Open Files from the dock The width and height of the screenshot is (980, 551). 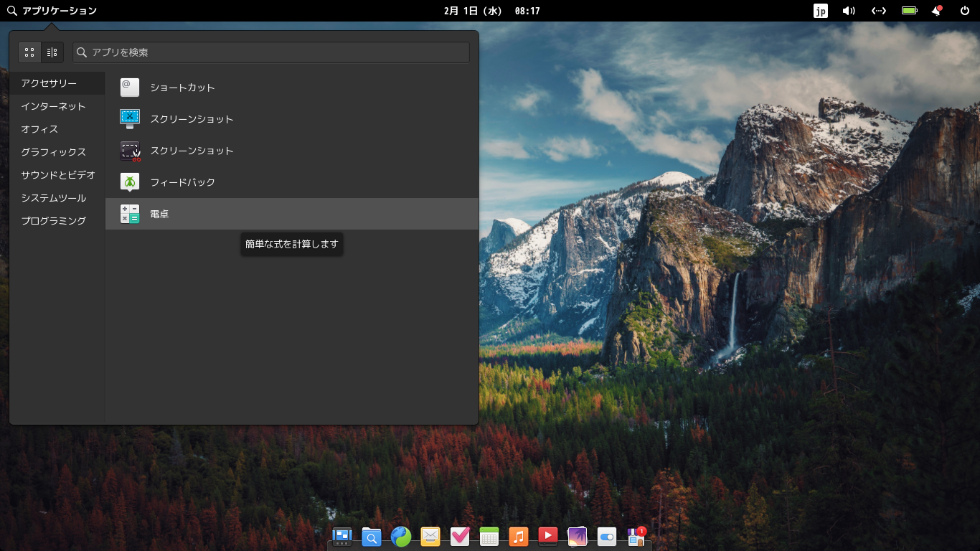(x=372, y=536)
